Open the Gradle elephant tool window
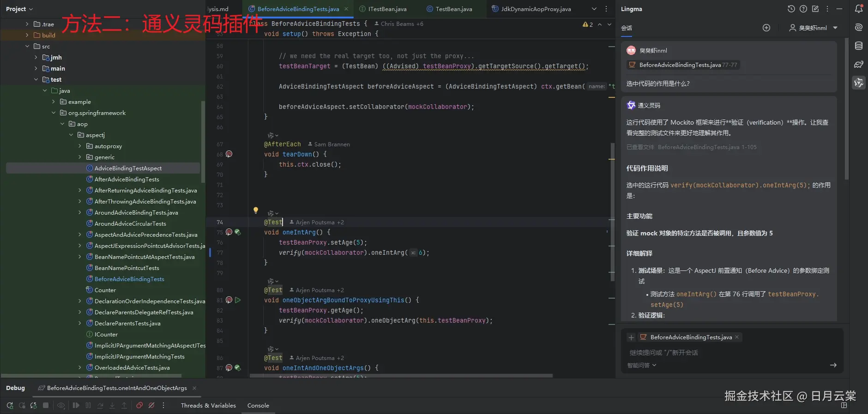The width and height of the screenshot is (868, 414). click(x=859, y=64)
